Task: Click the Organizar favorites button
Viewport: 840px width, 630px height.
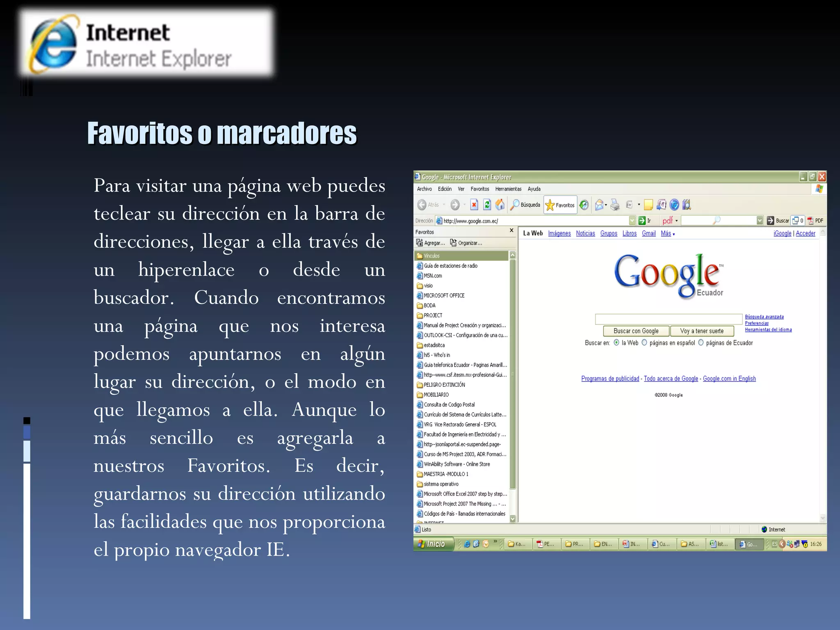Action: 466,243
